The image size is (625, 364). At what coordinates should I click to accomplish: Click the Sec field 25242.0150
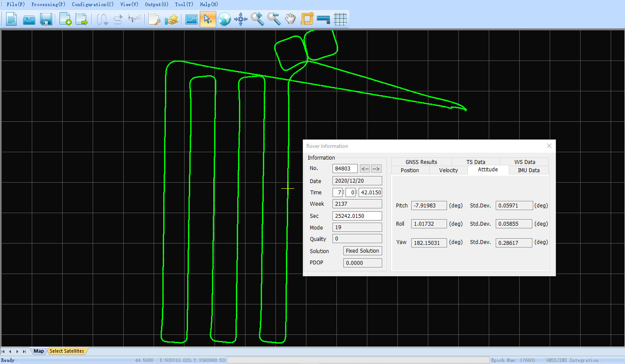[357, 216]
